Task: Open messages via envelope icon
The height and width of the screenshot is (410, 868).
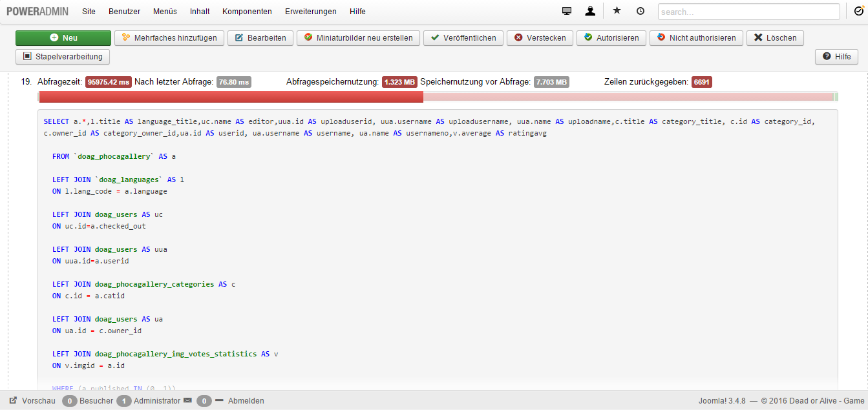Action: tap(187, 401)
